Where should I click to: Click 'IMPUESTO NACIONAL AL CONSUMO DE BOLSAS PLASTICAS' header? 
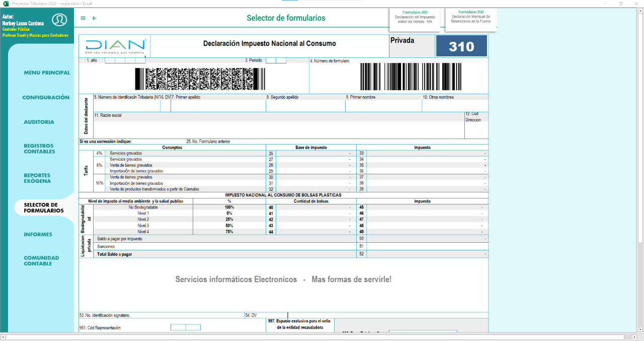pos(283,195)
